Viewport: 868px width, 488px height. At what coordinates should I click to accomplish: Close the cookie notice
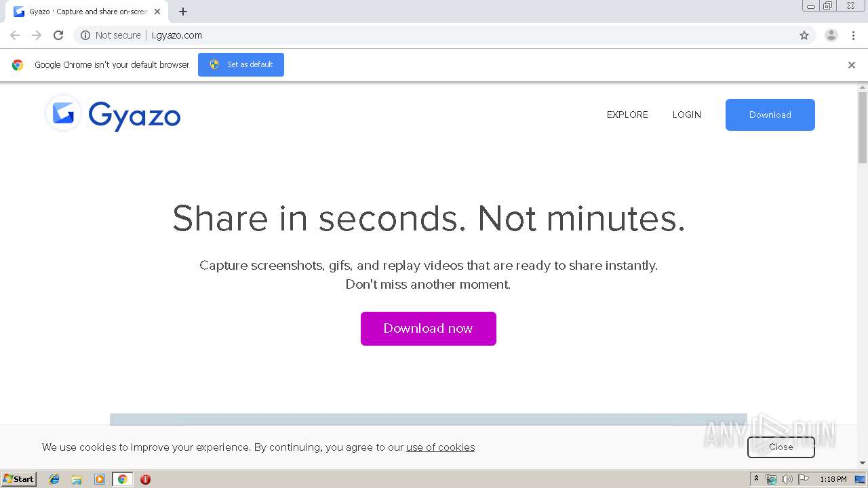pyautogui.click(x=781, y=447)
